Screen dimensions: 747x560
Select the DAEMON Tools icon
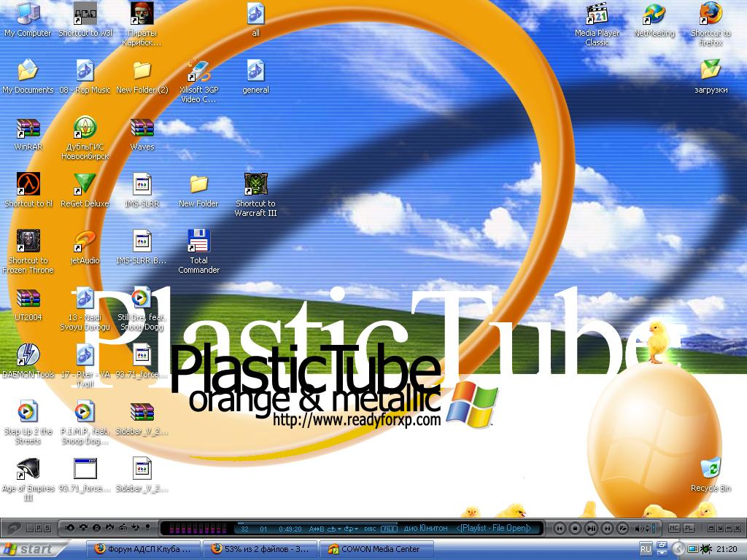coord(28,361)
